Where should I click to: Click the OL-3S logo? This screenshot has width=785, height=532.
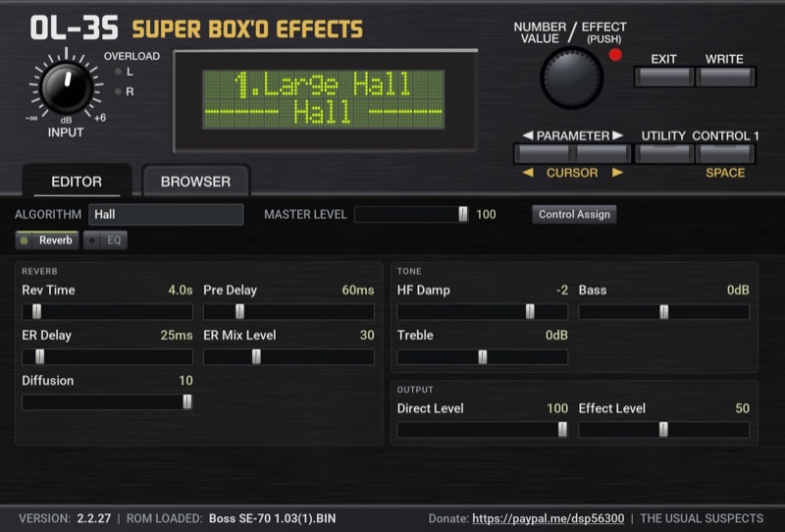[x=75, y=28]
